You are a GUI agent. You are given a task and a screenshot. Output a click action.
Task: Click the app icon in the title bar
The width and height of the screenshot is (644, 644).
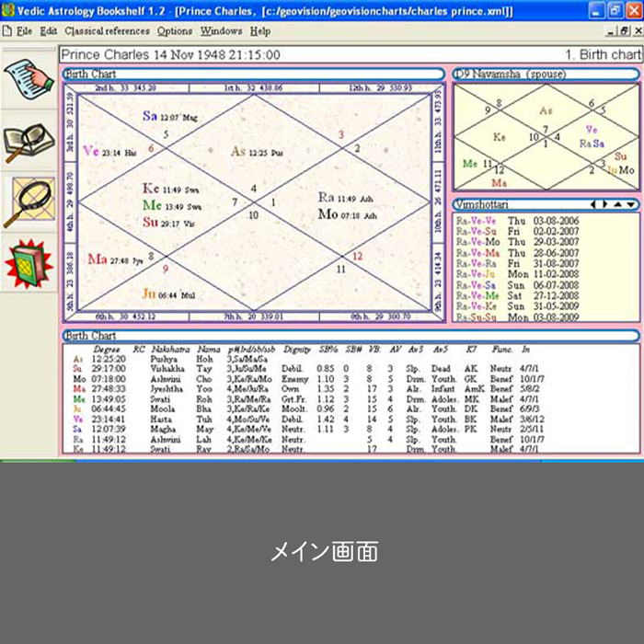pos(7,10)
